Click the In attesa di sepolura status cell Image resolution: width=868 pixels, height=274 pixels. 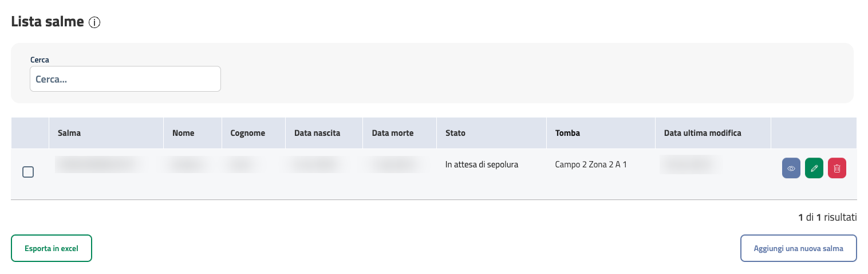[x=482, y=165]
